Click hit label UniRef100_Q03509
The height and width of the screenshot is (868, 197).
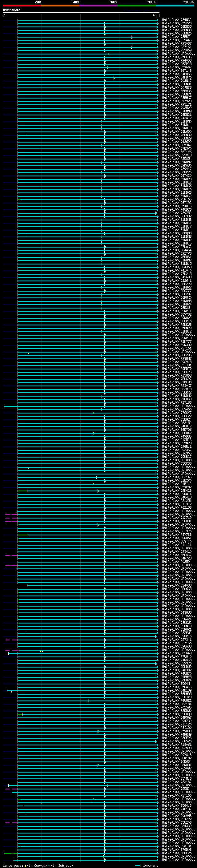177,108
